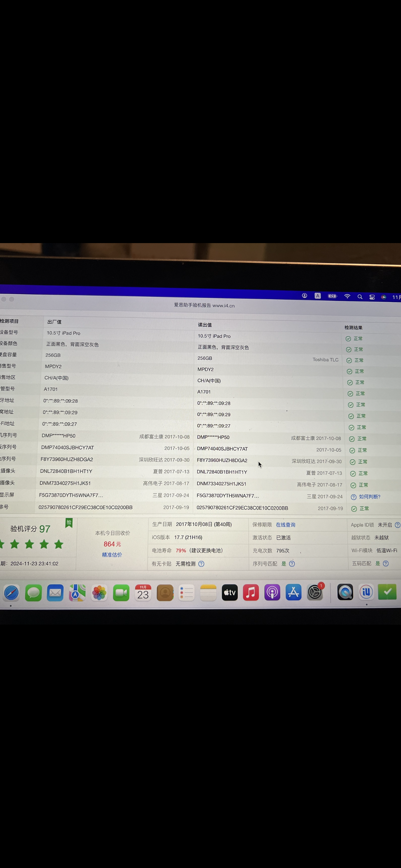Image resolution: width=401 pixels, height=868 pixels.
Task: Launch Apple TV from the Dock
Action: [230, 593]
